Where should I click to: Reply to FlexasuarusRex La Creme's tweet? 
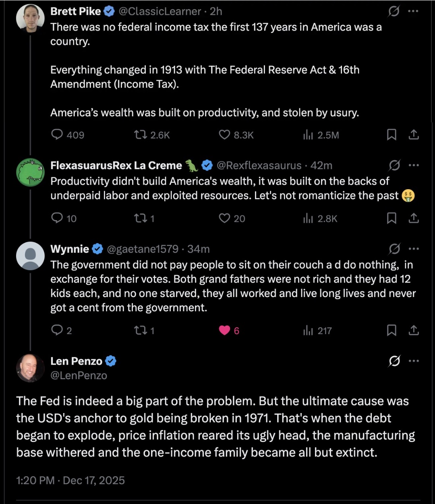click(57, 218)
